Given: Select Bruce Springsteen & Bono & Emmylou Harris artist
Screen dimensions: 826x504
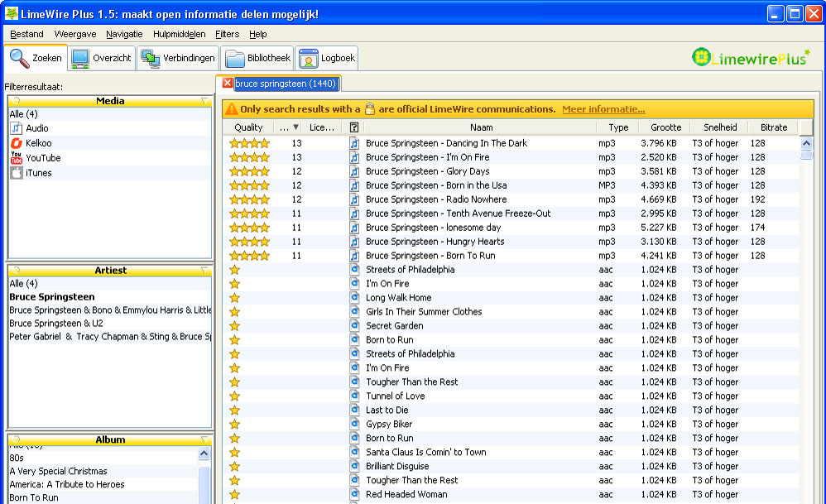Looking at the screenshot, I should (109, 310).
